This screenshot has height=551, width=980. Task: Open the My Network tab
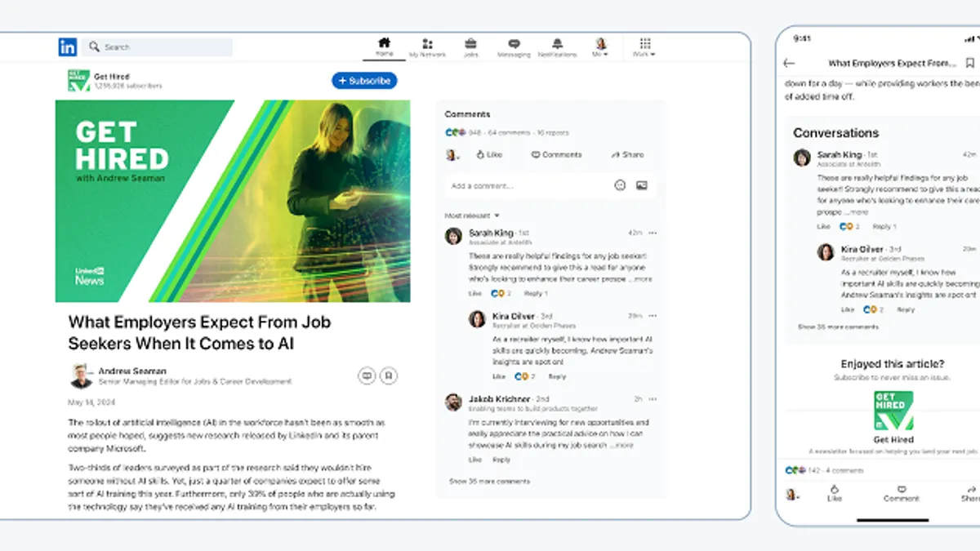[x=427, y=47]
